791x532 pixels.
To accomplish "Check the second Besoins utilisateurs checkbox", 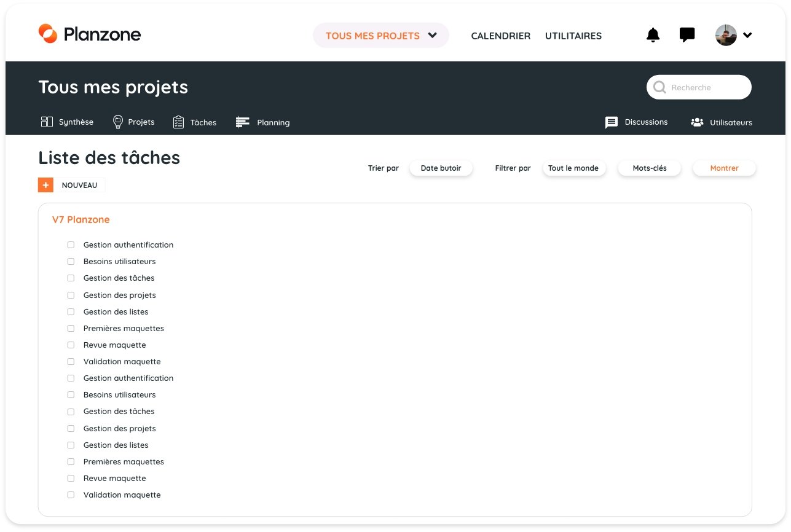I will click(x=71, y=394).
